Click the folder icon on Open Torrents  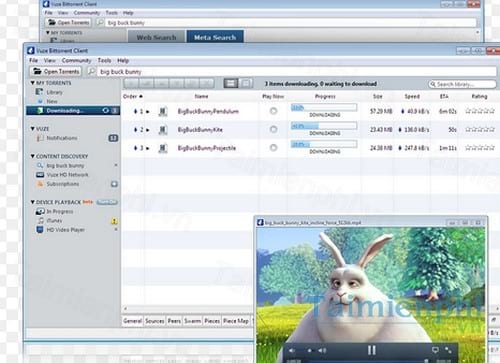(37, 71)
